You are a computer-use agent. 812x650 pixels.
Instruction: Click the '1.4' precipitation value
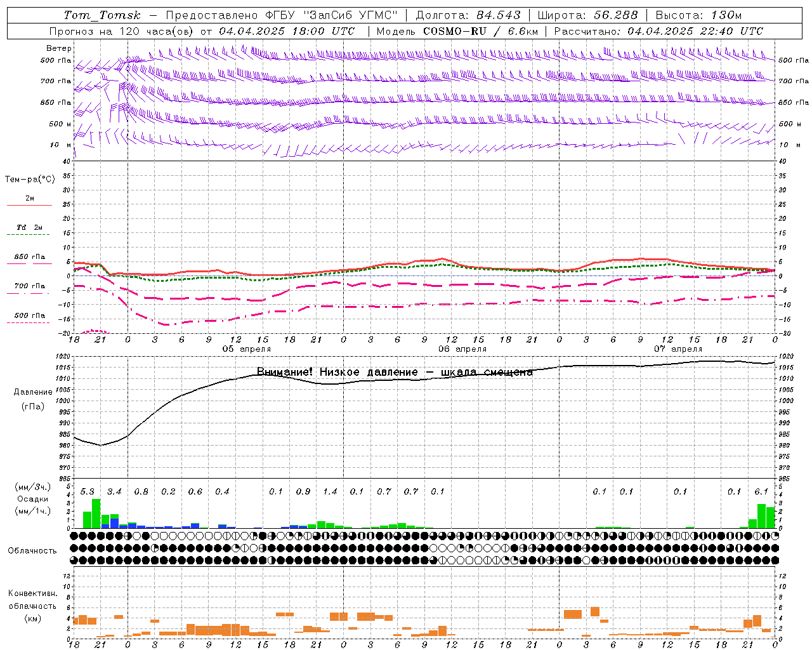(x=330, y=491)
